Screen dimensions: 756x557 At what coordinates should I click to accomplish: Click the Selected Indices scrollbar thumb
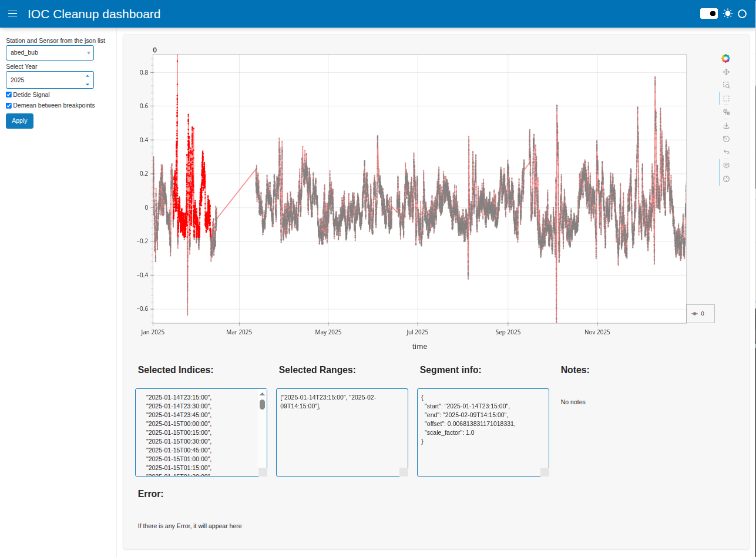coord(262,404)
